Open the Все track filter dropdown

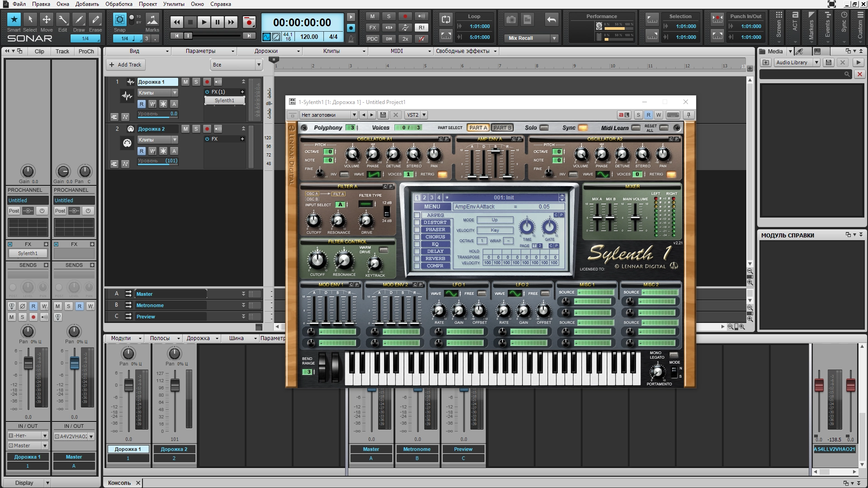[237, 65]
